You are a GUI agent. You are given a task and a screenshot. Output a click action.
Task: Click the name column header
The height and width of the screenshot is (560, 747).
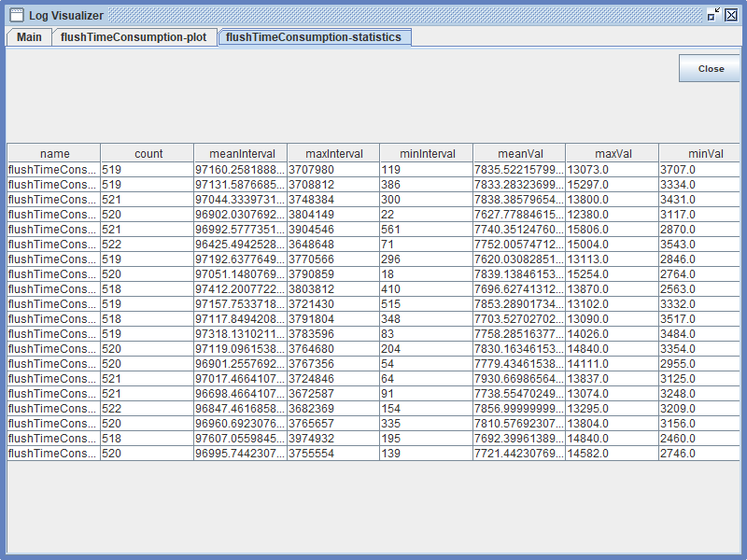(54, 154)
